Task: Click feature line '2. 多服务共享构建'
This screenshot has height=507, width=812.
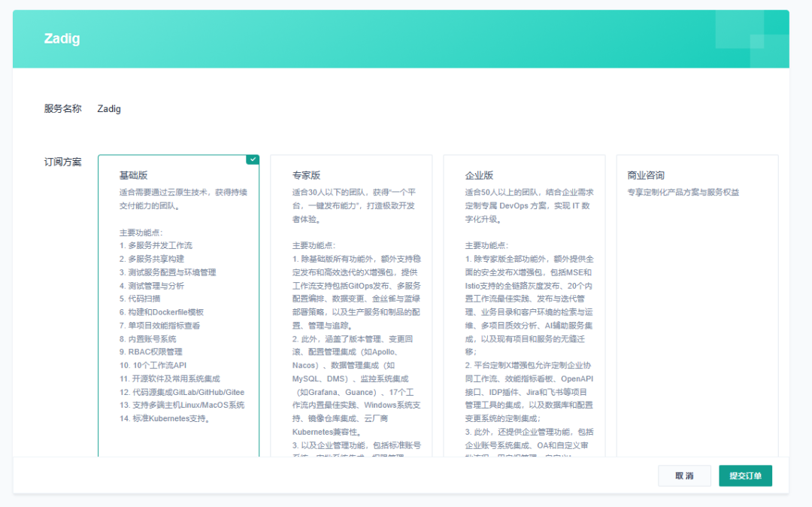Action: tap(152, 259)
